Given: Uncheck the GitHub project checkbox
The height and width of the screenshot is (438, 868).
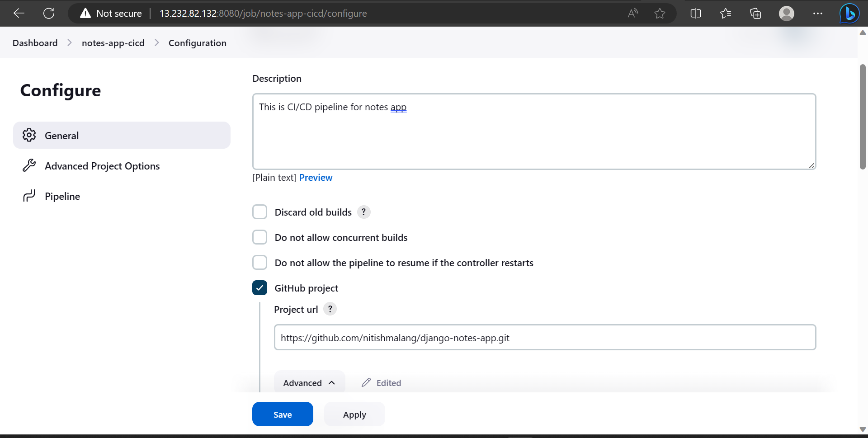Looking at the screenshot, I should [260, 287].
